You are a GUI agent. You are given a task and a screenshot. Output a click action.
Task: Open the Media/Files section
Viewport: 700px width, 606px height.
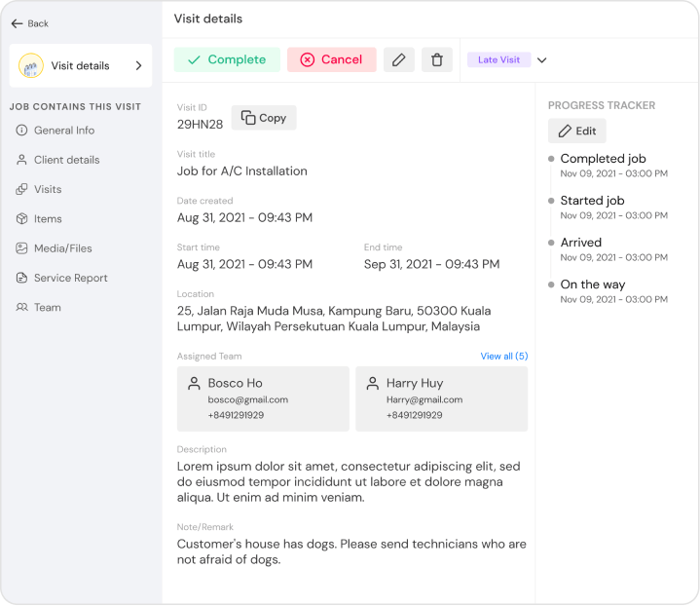tap(54, 248)
